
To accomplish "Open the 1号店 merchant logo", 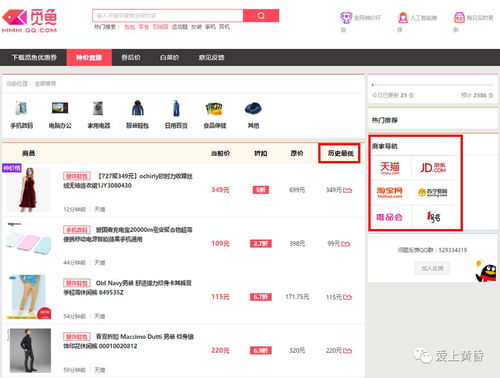I will [433, 217].
